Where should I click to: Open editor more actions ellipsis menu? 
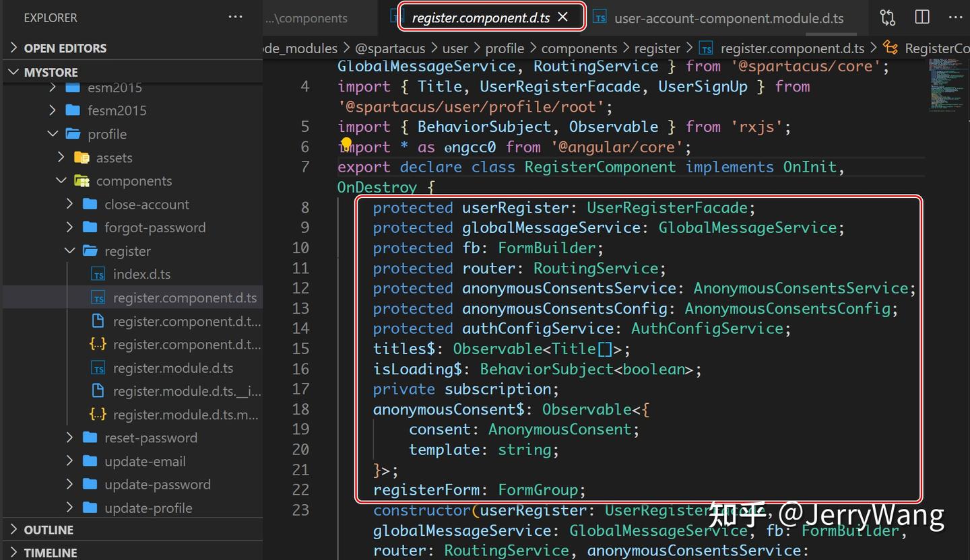click(x=956, y=17)
